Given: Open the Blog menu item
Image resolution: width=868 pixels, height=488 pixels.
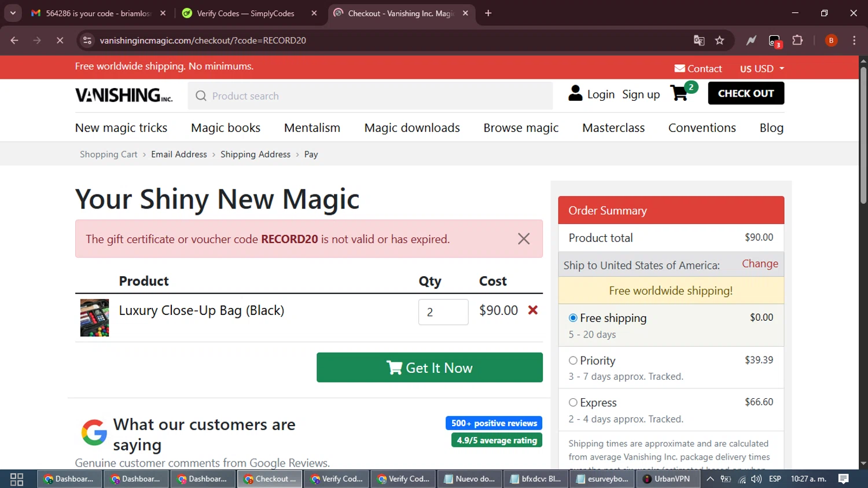Looking at the screenshot, I should [x=771, y=128].
